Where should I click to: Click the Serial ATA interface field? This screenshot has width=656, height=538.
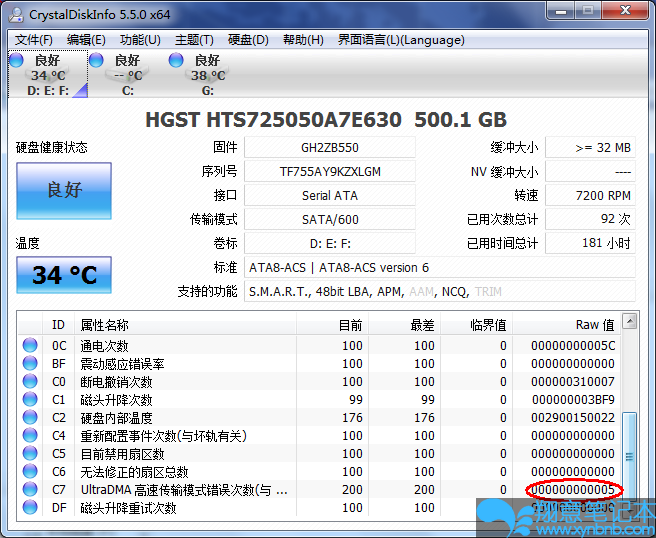click(x=330, y=195)
